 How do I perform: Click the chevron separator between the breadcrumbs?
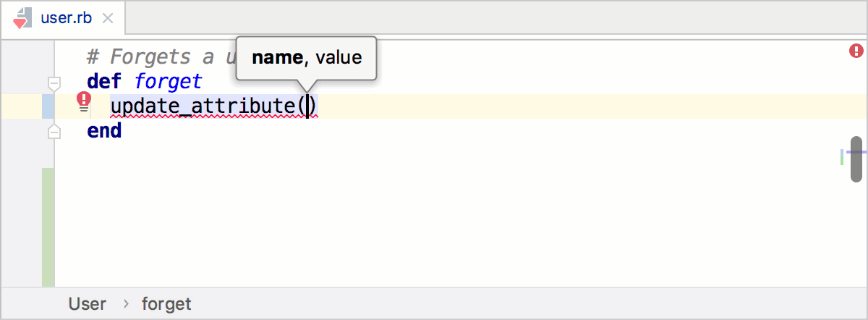[124, 304]
